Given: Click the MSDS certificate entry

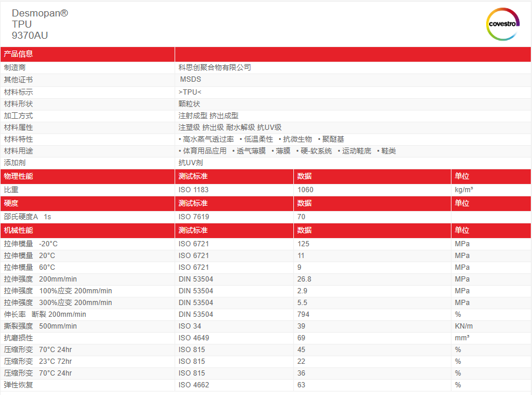Looking at the screenshot, I should [x=190, y=79].
